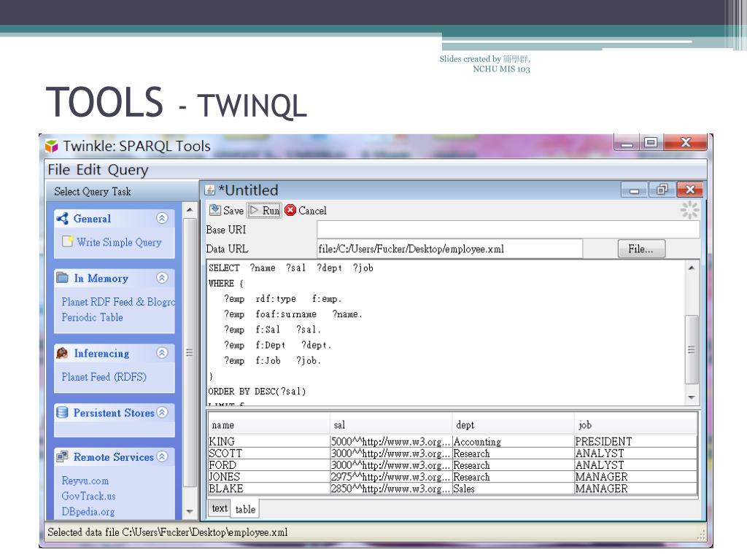
Task: Click the sal column header
Action: click(x=391, y=424)
